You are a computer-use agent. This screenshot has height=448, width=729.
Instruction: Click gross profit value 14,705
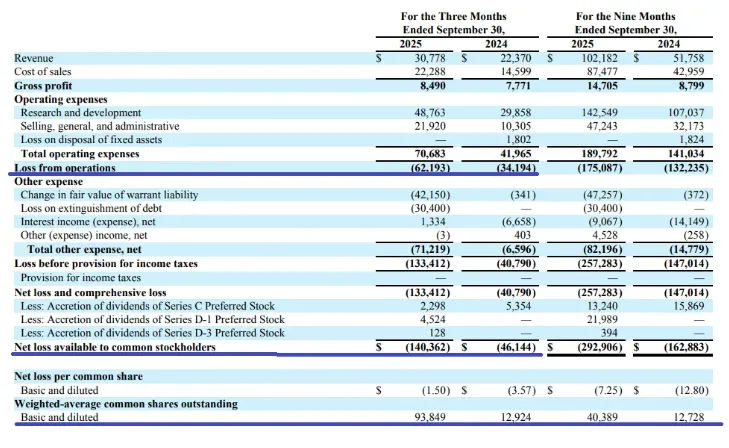[x=603, y=86]
